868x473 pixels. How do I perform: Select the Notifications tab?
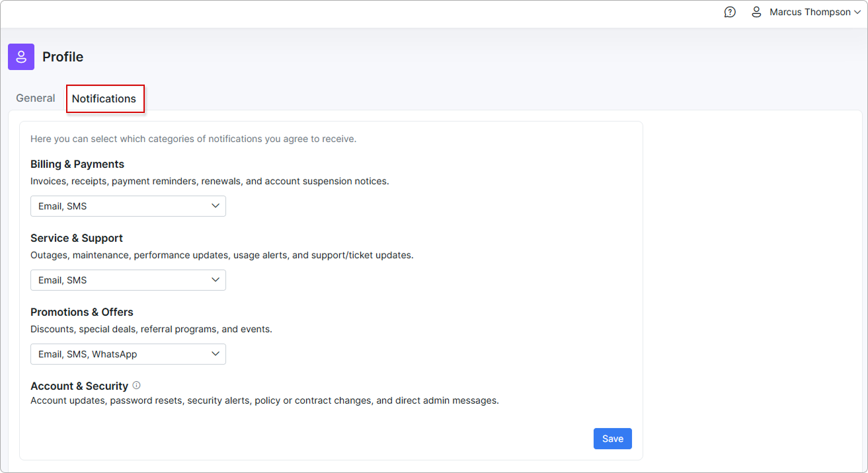(x=104, y=98)
